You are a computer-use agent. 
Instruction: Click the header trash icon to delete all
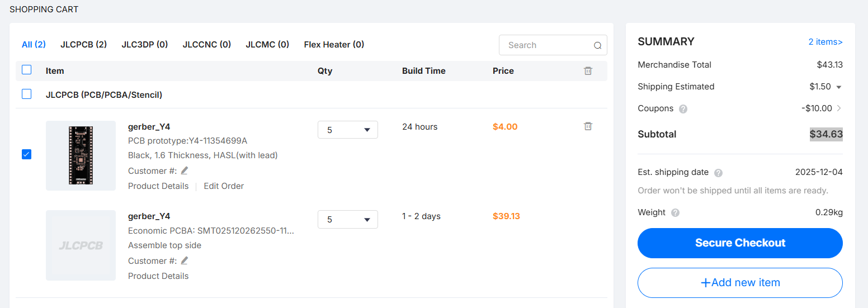click(588, 71)
